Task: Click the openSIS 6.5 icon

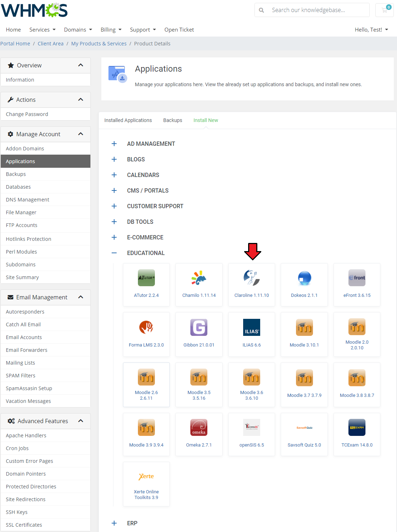Action: pos(252,427)
